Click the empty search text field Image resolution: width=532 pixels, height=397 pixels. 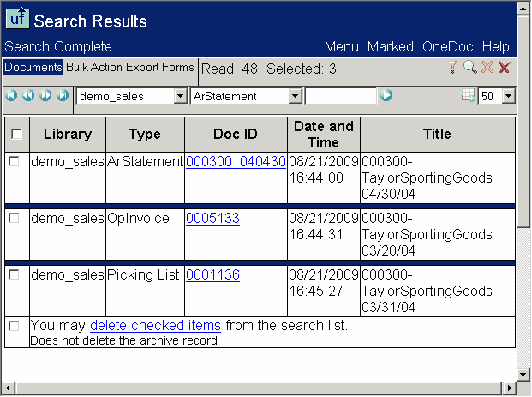[x=340, y=97]
